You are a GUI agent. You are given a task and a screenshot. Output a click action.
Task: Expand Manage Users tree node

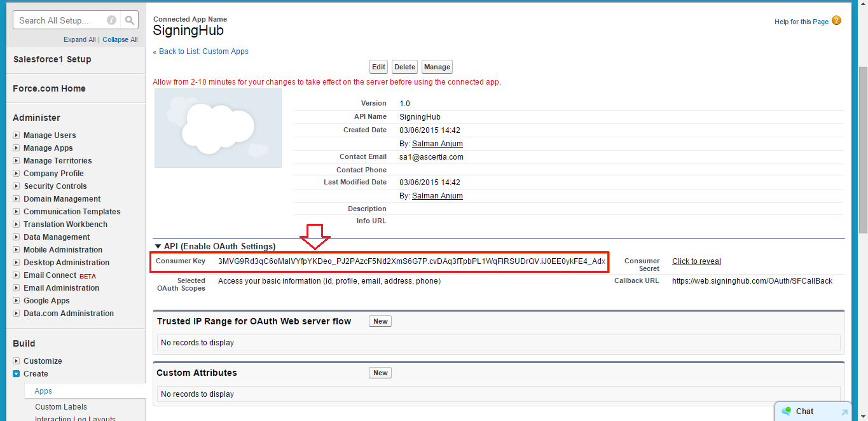click(17, 135)
